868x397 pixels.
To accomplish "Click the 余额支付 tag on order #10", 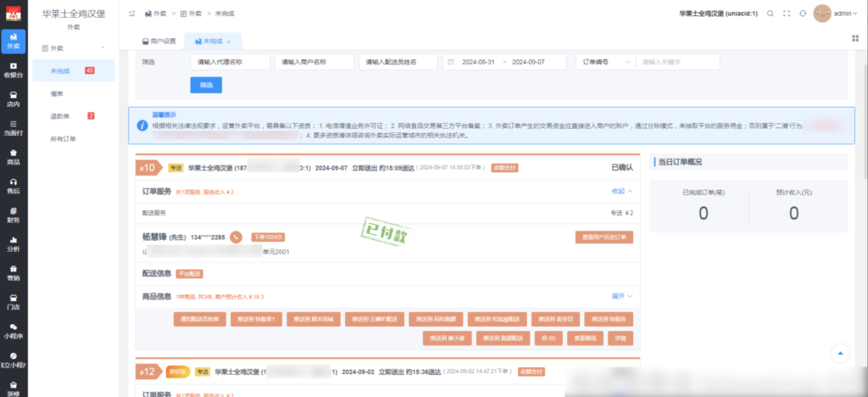I will [x=504, y=168].
